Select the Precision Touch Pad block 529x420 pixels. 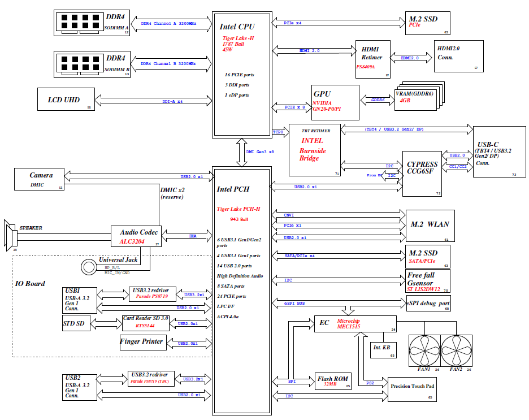[x=413, y=389]
